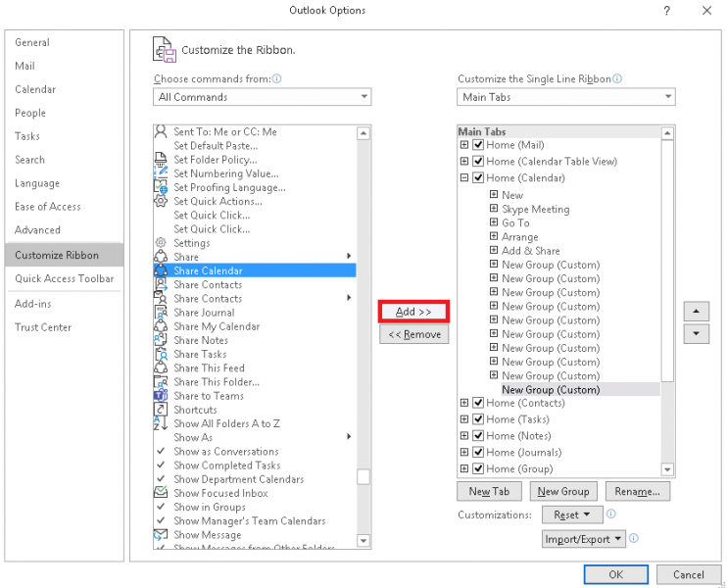Click up arrow of Main Tabs scrollbar

click(x=667, y=133)
